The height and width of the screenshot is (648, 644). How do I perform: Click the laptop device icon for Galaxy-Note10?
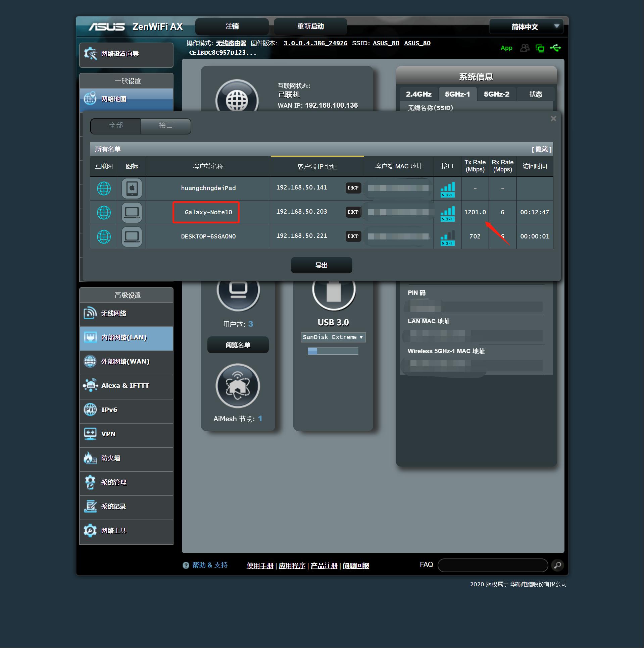pos(132,212)
